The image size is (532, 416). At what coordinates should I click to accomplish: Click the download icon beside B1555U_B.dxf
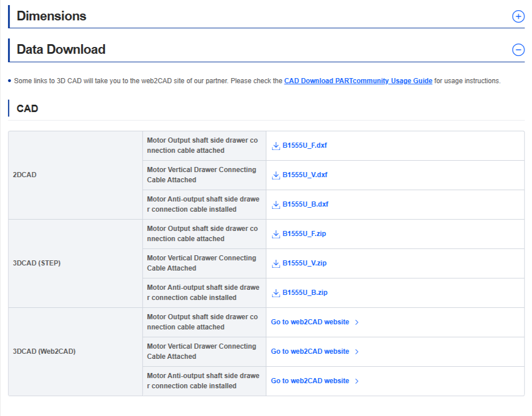coord(276,205)
